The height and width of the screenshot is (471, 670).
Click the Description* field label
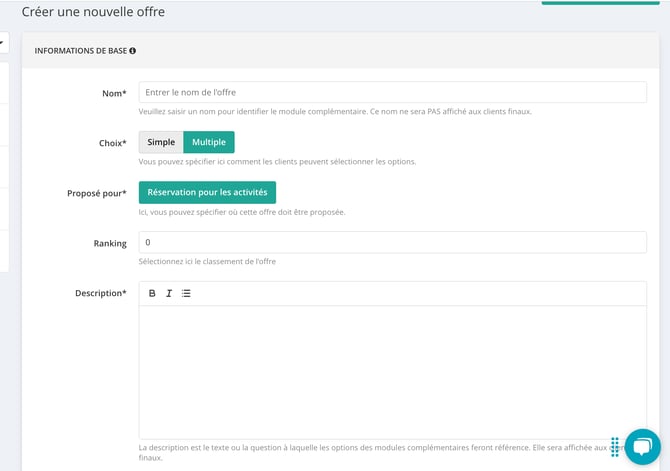click(101, 293)
